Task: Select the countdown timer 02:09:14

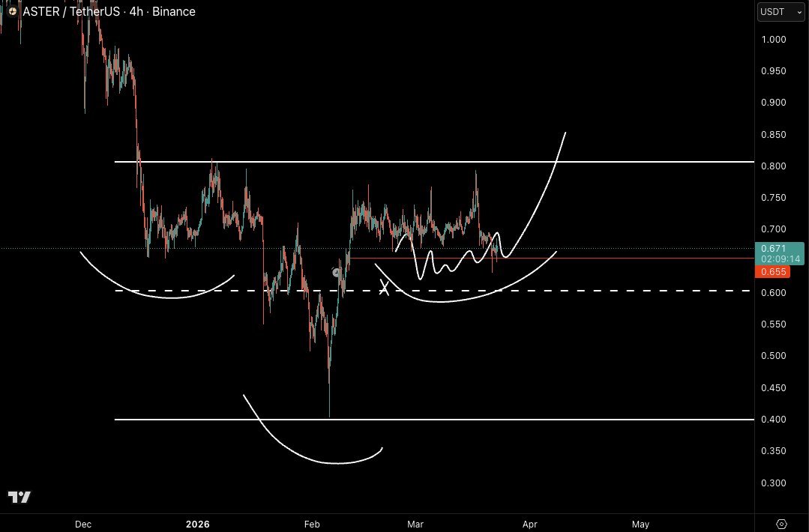Action: tap(780, 259)
